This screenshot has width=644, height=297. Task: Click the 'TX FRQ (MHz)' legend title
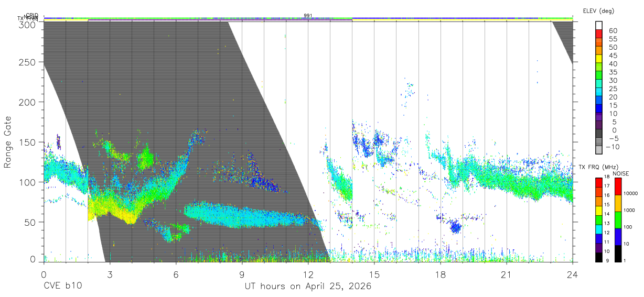(x=597, y=167)
